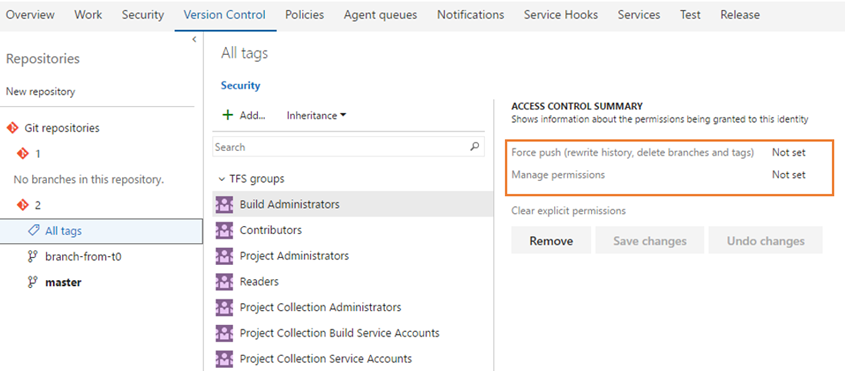Click Clear explicit permissions link
This screenshot has height=371, width=845.
pyautogui.click(x=569, y=211)
